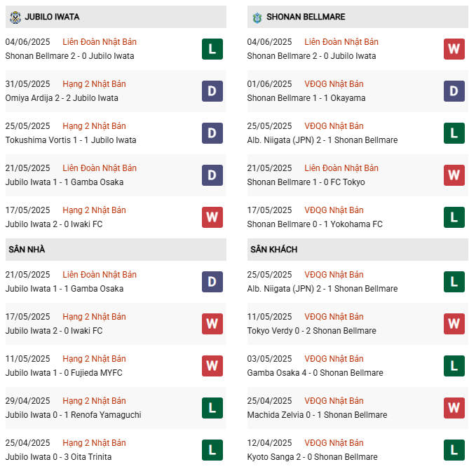
Task: Click the SHONAN BELLMARE team title
Action: [306, 17]
